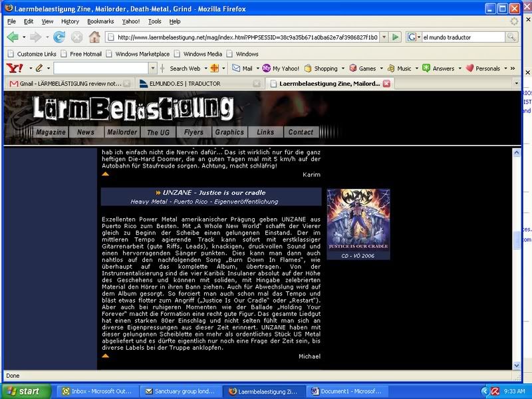Open My Yahoo! toolbar button

click(281, 68)
